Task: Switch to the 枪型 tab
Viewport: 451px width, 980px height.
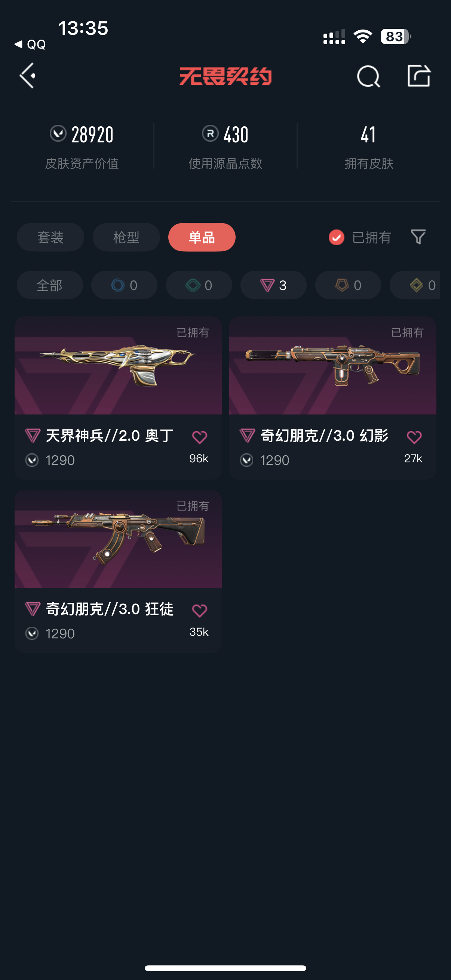Action: pos(126,237)
